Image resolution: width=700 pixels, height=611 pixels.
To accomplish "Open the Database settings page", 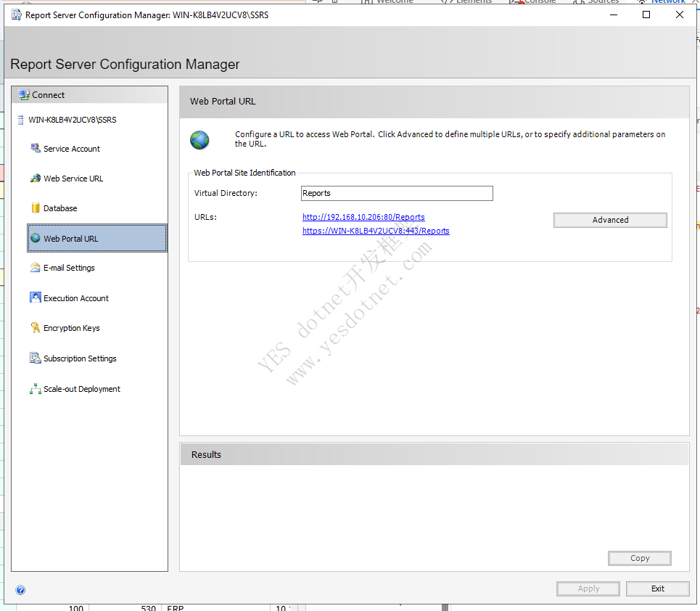I will click(60, 208).
